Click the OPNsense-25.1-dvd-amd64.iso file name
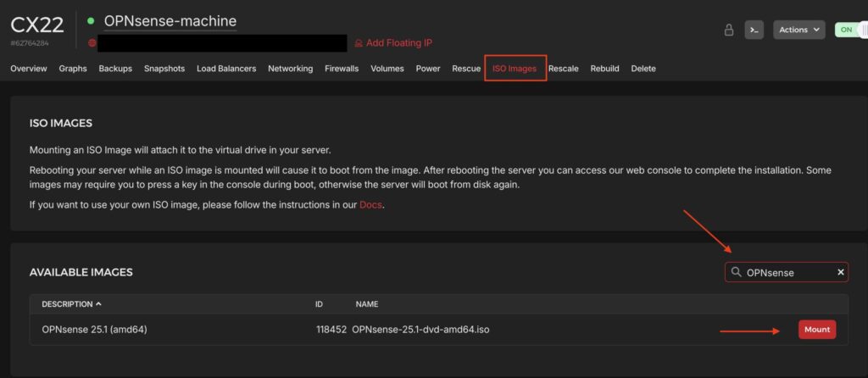Viewport: 868px width, 378px height. (x=420, y=330)
